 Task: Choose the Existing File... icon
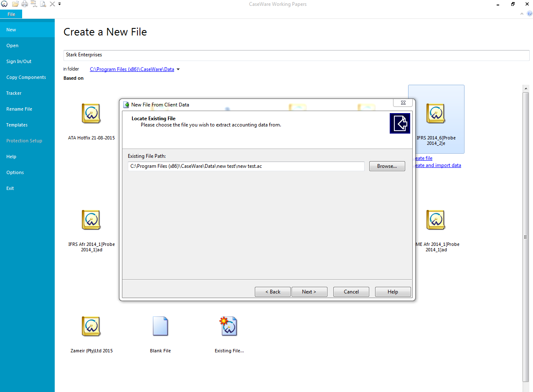(228, 326)
